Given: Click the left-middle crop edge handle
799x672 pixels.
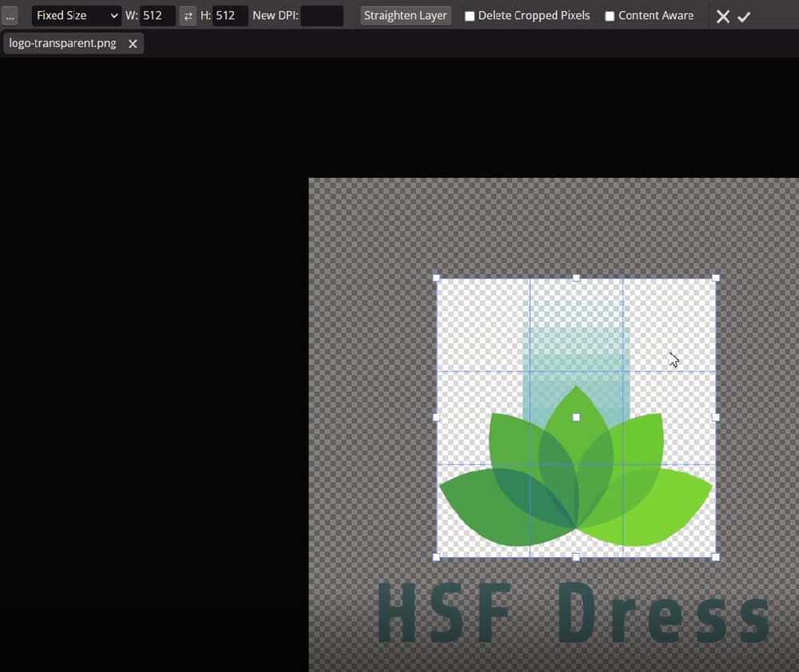Looking at the screenshot, I should (x=436, y=417).
